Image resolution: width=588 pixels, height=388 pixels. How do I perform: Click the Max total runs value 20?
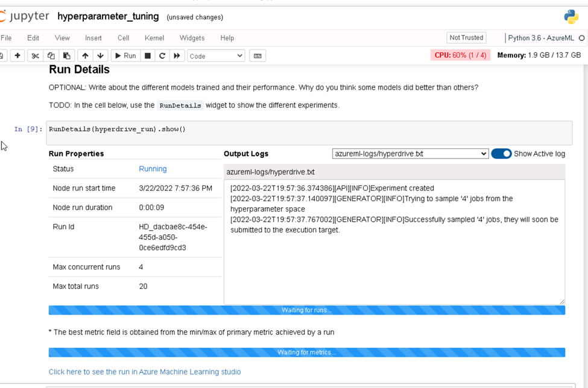(144, 287)
